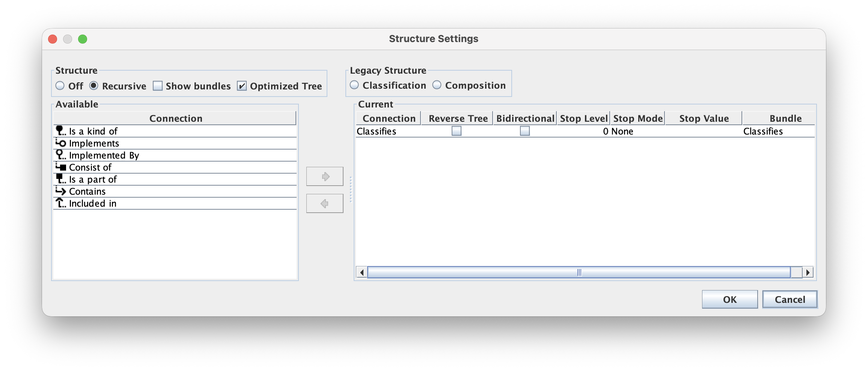Click the remove-from-current left arrow button

325,203
